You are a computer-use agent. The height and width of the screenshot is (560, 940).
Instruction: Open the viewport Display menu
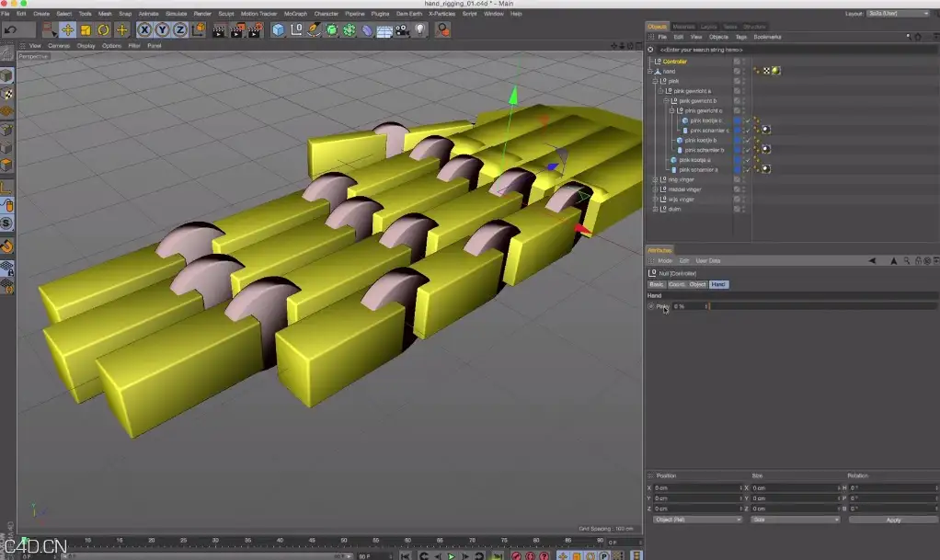[x=86, y=46]
